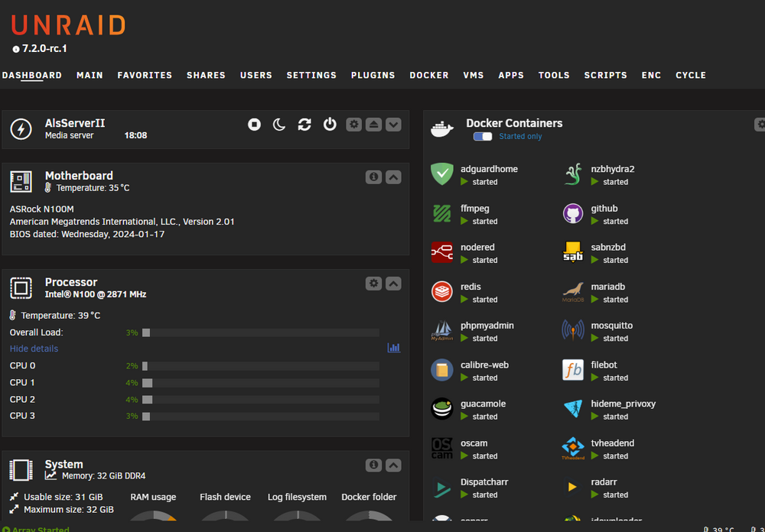Click the CPU chart graph icon
This screenshot has height=532, width=765.
(394, 348)
